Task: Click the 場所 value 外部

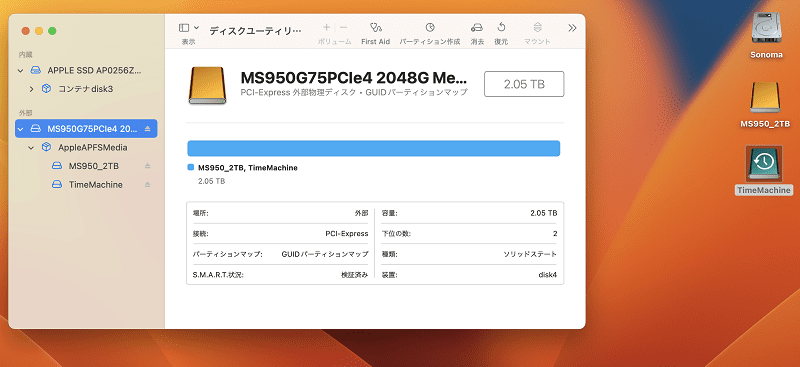Action: click(361, 213)
